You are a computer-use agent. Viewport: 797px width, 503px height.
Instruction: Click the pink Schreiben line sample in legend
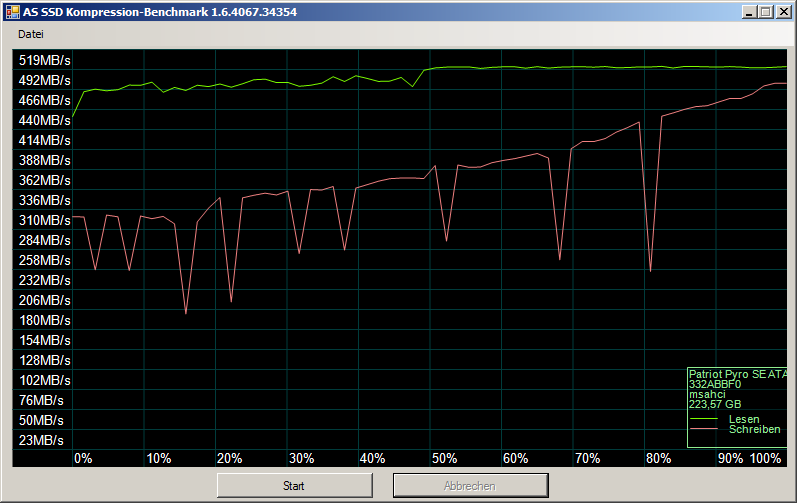(703, 429)
